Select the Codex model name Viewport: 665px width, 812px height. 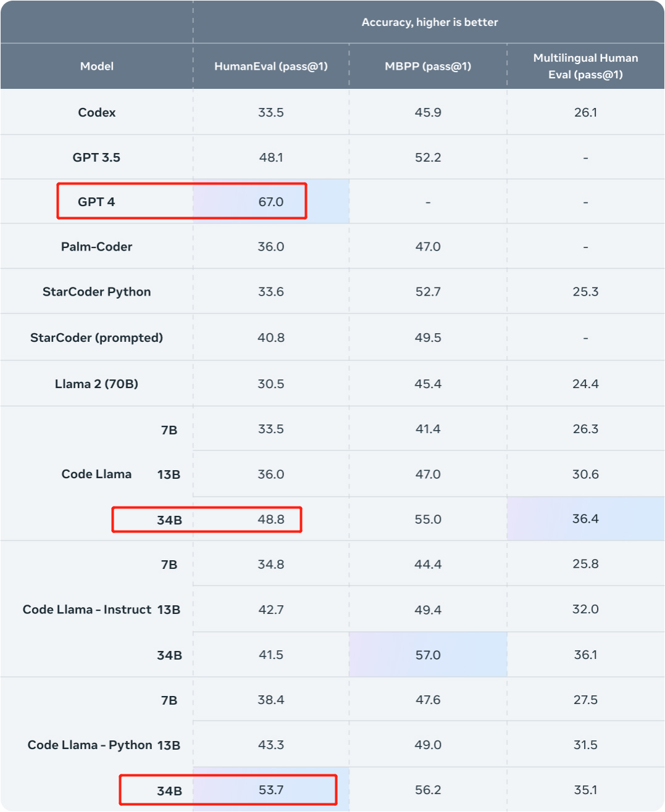97,112
